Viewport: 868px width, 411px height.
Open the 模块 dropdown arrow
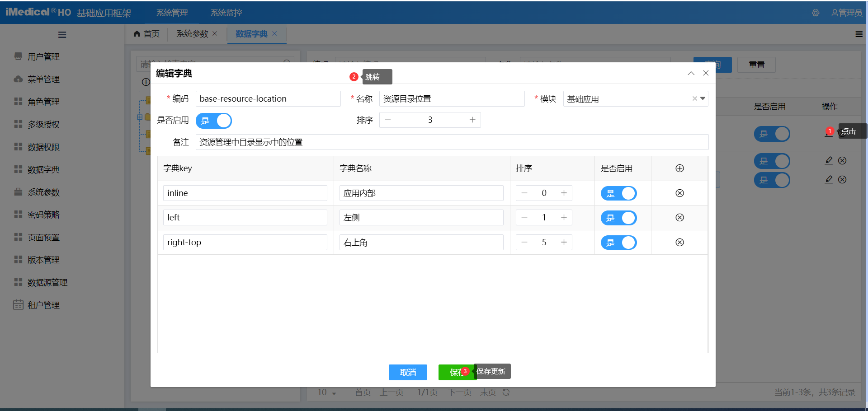click(x=703, y=98)
